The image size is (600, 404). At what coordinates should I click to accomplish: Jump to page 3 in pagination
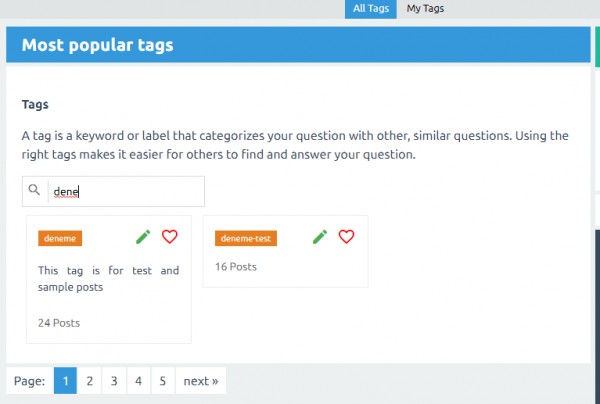click(114, 381)
